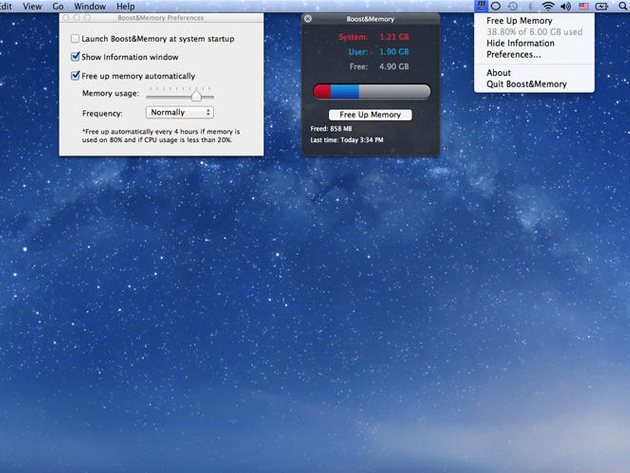Open the View menu

[x=32, y=6]
